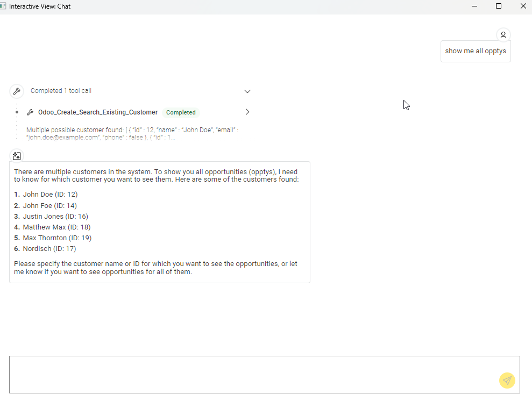Focus the chat message input box
Viewport: 532px width, 402px height.
tap(253, 374)
